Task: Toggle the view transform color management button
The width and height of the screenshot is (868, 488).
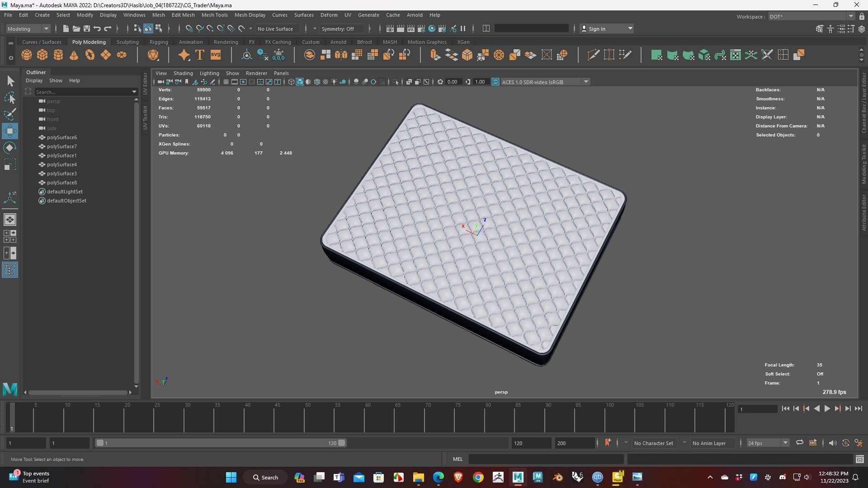Action: [x=495, y=82]
